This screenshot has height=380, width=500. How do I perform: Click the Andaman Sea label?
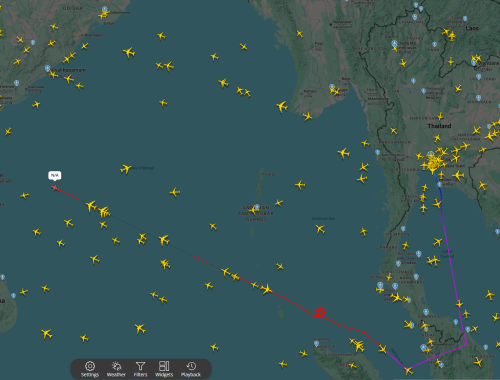tap(323, 219)
